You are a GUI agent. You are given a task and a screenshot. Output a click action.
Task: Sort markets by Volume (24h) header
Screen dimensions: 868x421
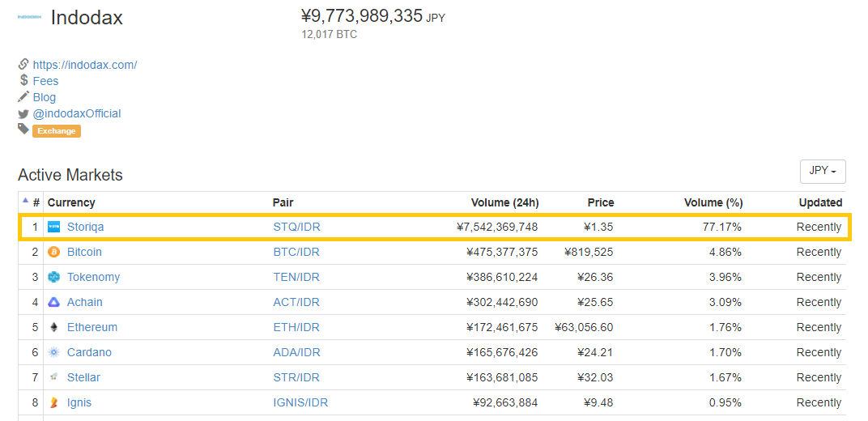pyautogui.click(x=504, y=202)
